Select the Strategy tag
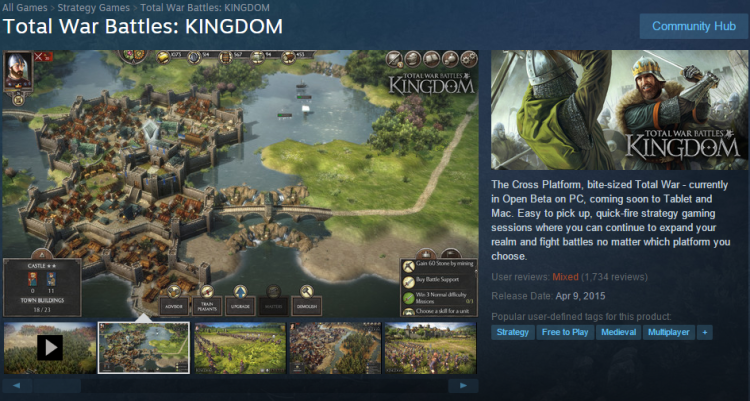The height and width of the screenshot is (401, 750). (512, 332)
